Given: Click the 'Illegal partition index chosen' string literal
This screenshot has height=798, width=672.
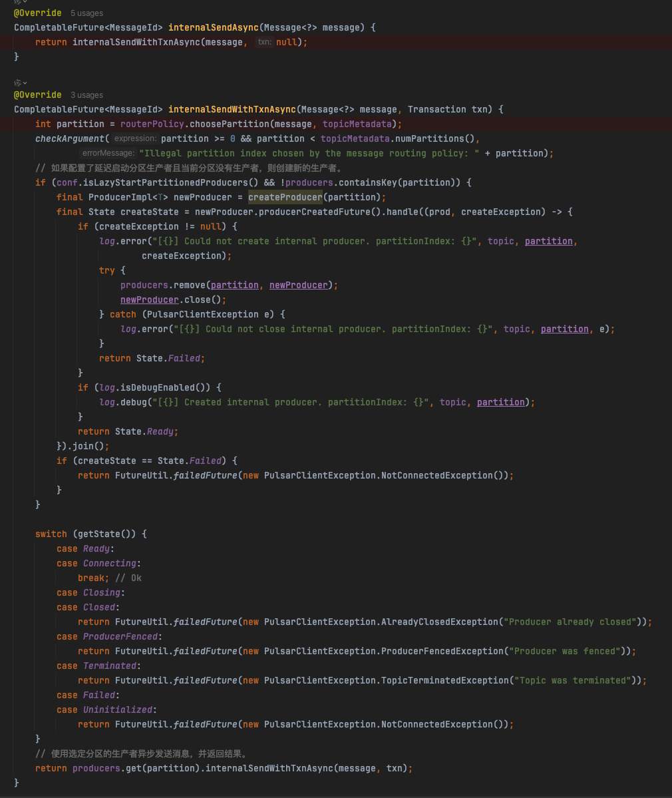Looking at the screenshot, I should pos(309,154).
